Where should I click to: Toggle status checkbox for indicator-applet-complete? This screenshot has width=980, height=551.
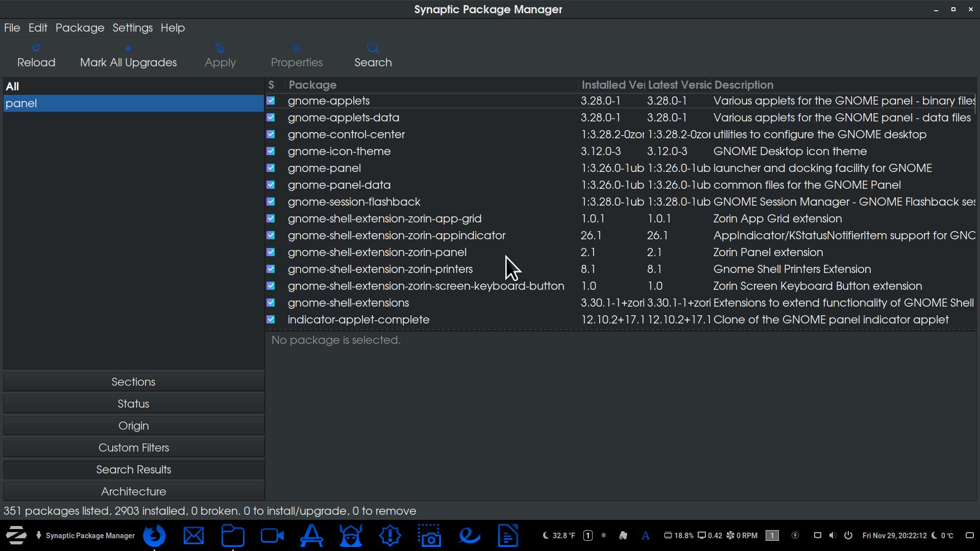271,319
